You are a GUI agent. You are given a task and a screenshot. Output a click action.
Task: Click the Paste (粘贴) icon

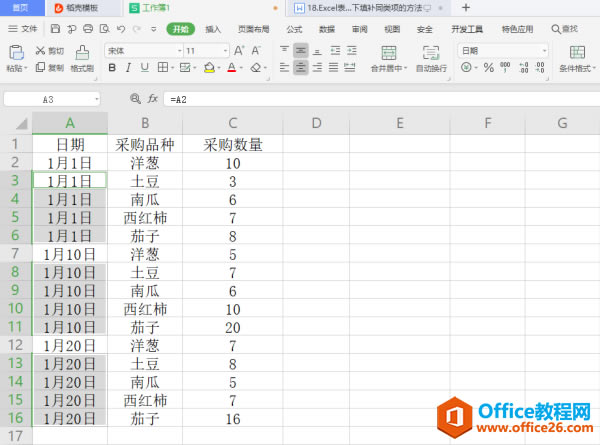click(x=16, y=53)
